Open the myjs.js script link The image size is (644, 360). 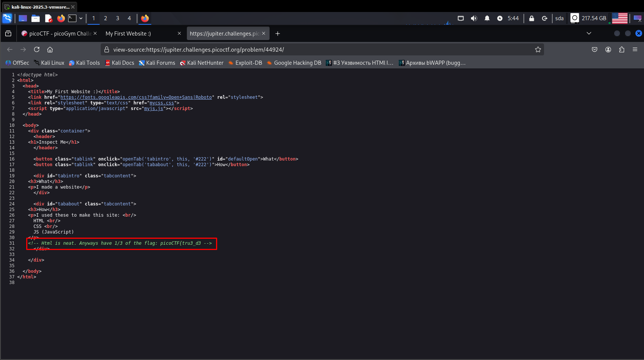click(154, 109)
